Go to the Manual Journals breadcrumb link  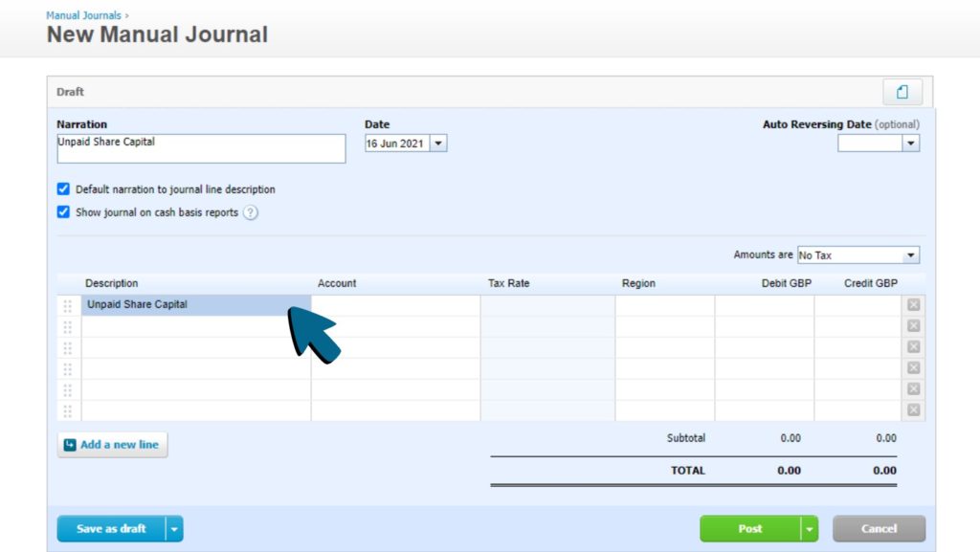84,15
